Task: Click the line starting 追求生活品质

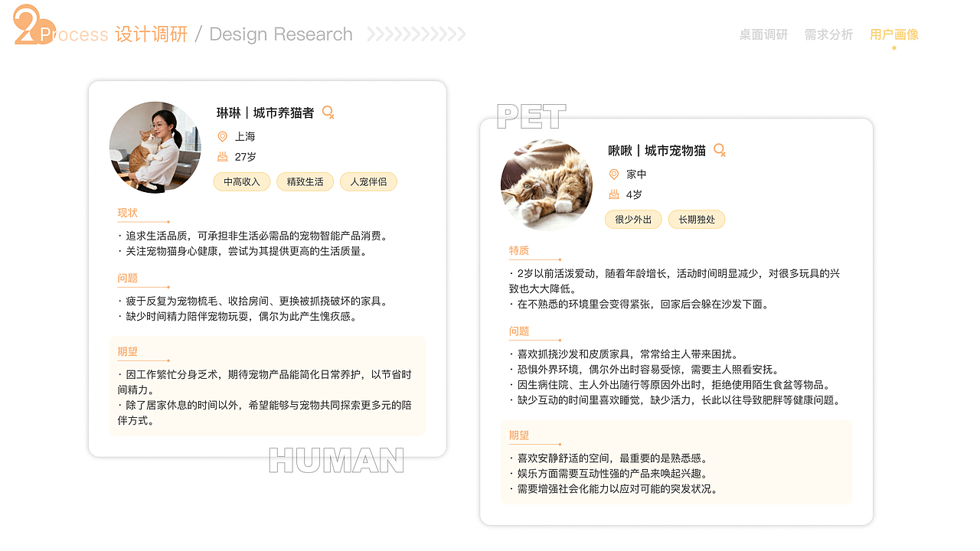Action: [253, 236]
